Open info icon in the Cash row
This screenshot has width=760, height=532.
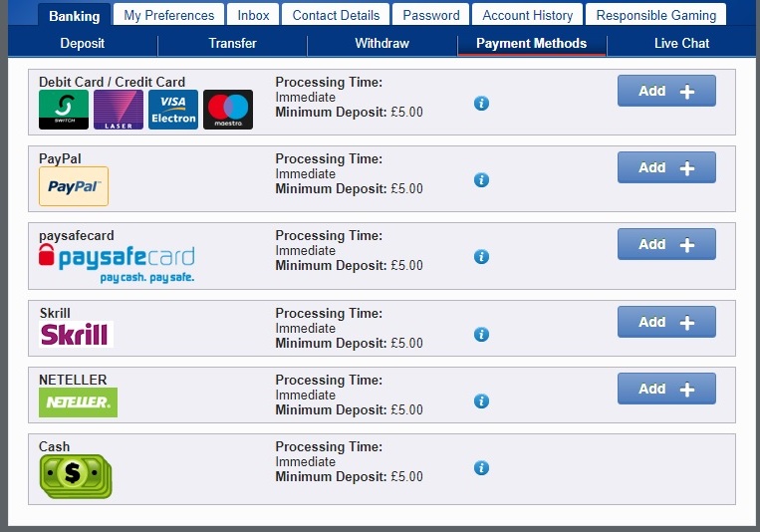coord(481,468)
